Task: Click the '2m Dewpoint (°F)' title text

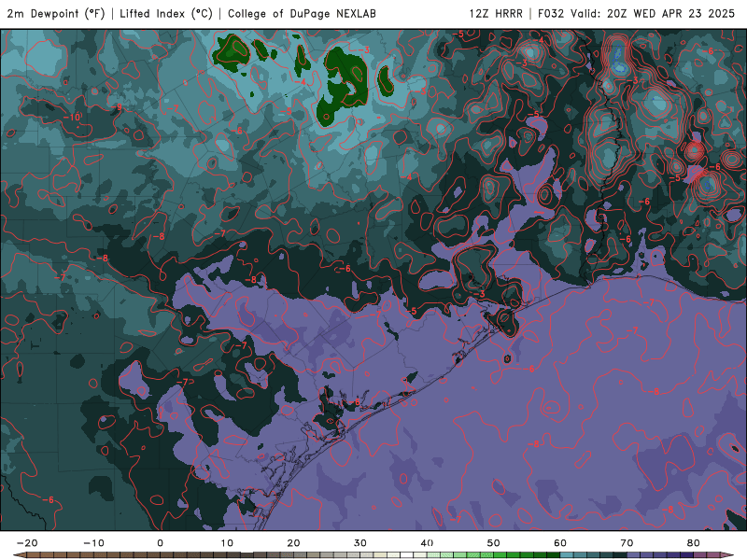Action: click(x=56, y=13)
